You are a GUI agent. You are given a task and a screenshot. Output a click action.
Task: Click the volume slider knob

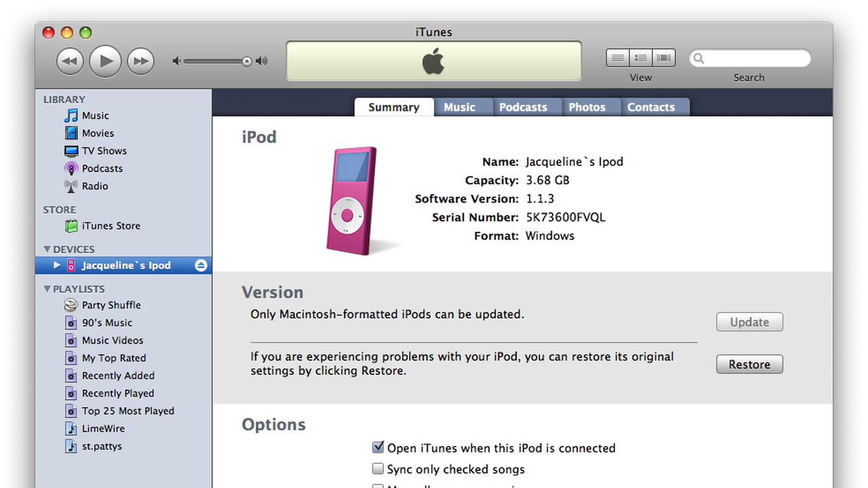tap(247, 61)
